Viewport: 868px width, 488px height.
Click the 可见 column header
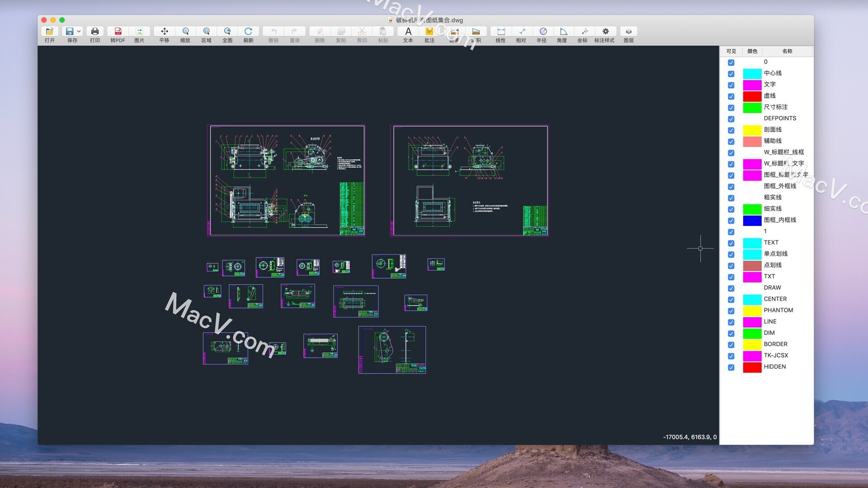731,51
